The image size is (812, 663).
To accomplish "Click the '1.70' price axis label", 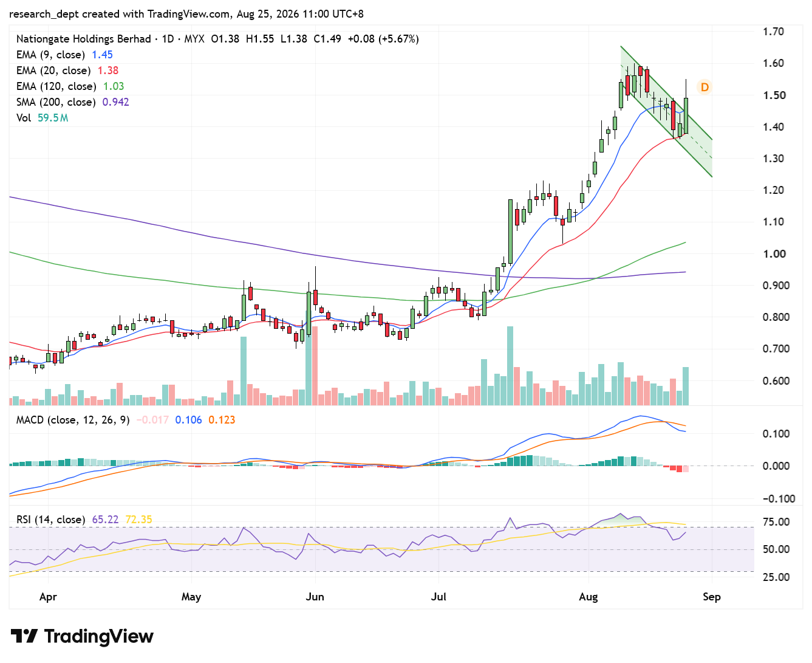I will [773, 32].
